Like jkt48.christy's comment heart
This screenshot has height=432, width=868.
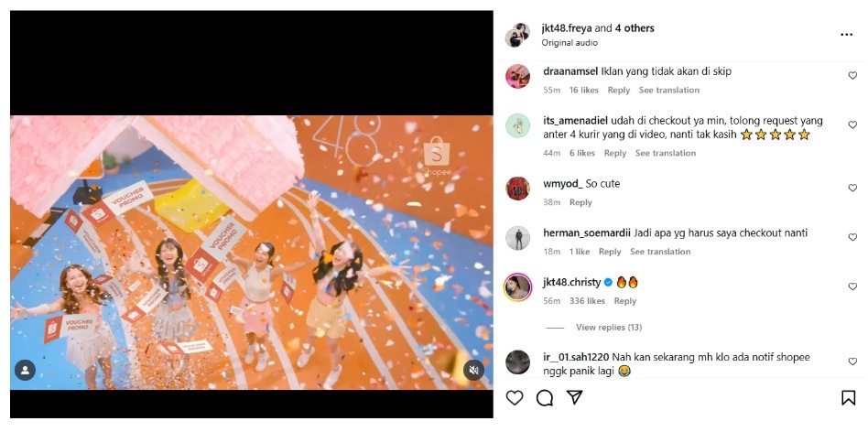pyautogui.click(x=852, y=286)
